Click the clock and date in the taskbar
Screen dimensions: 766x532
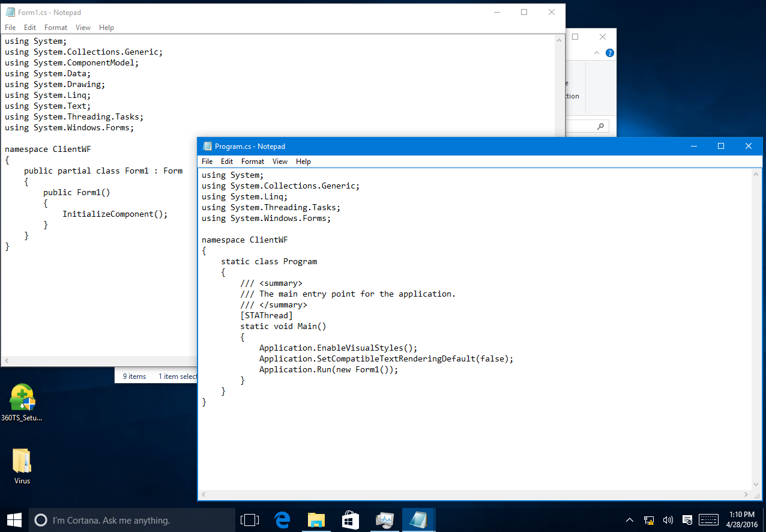pyautogui.click(x=741, y=520)
